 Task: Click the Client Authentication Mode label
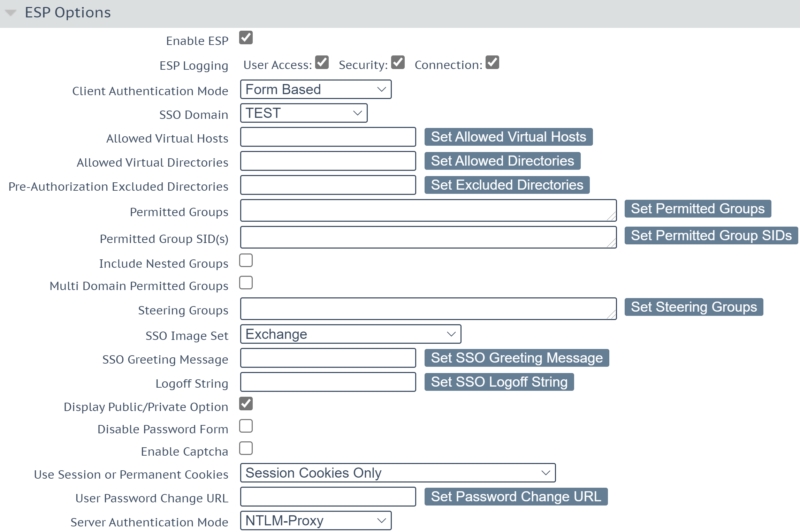pyautogui.click(x=150, y=91)
